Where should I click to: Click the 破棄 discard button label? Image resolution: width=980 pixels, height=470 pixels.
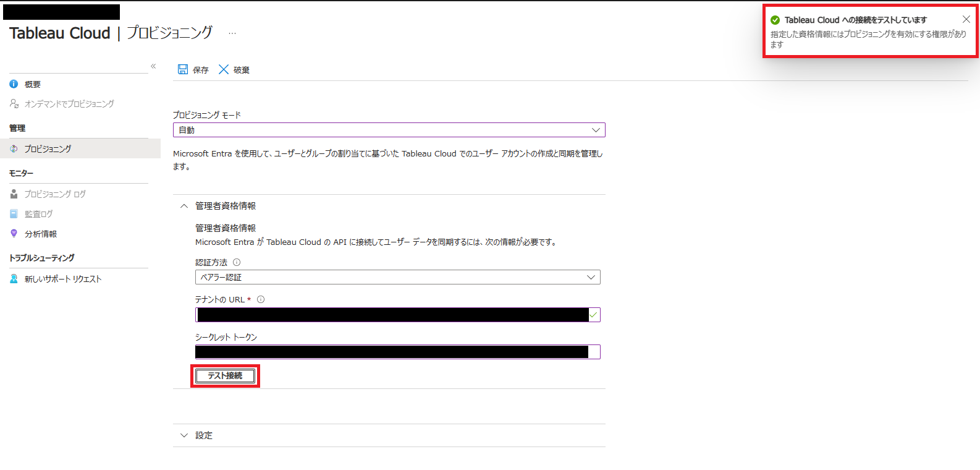[242, 70]
